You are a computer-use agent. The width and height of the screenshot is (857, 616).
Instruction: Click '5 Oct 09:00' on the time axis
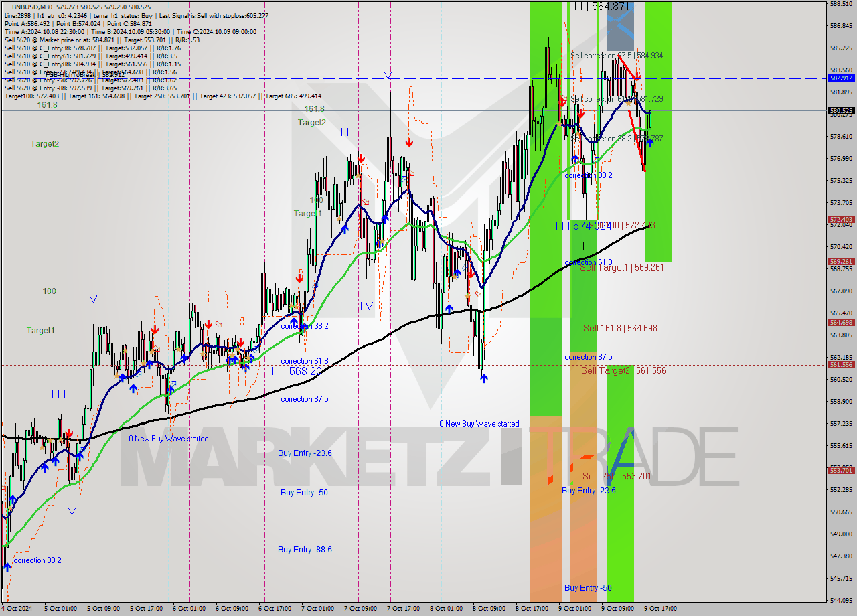103,609
